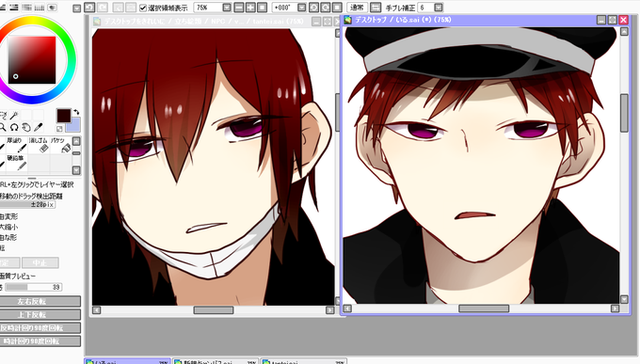
Task: Reset the canvas zoom
Action: (x=262, y=8)
